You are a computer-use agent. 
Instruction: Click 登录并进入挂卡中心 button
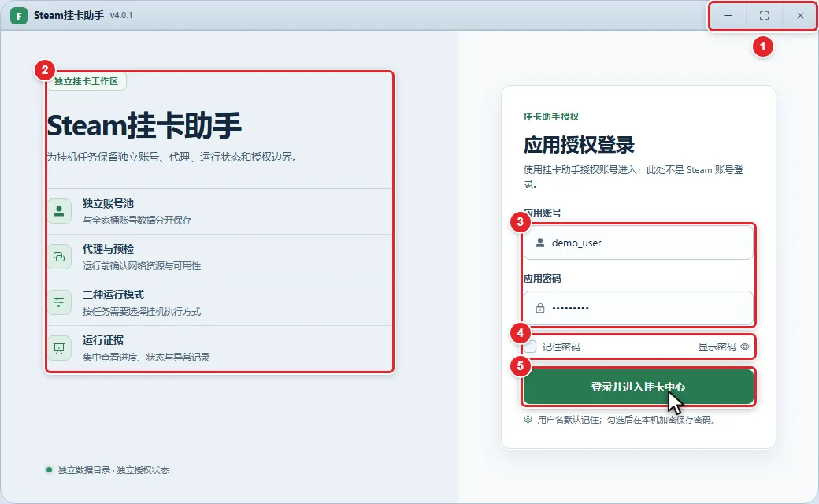(x=639, y=387)
